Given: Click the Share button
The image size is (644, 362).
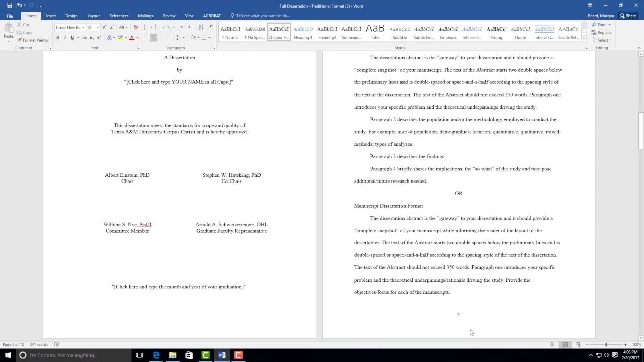Looking at the screenshot, I should [x=628, y=16].
